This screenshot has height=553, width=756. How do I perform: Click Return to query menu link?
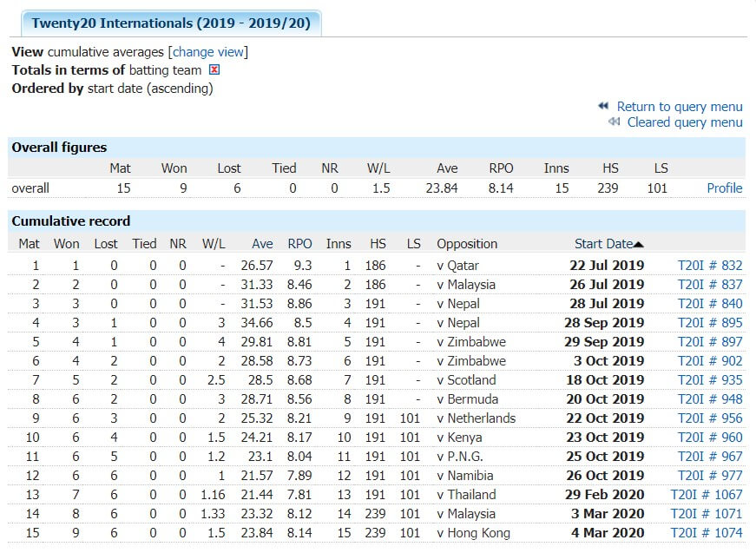[680, 107]
